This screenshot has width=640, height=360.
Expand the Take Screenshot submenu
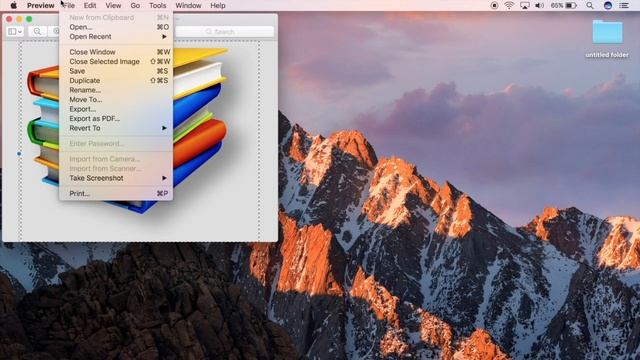point(116,178)
